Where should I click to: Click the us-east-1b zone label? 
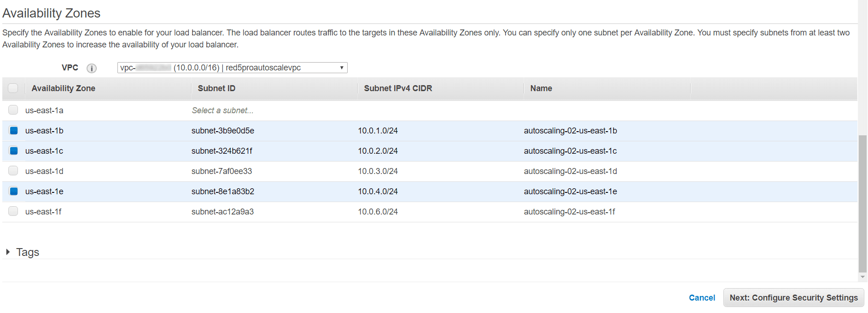(x=44, y=131)
